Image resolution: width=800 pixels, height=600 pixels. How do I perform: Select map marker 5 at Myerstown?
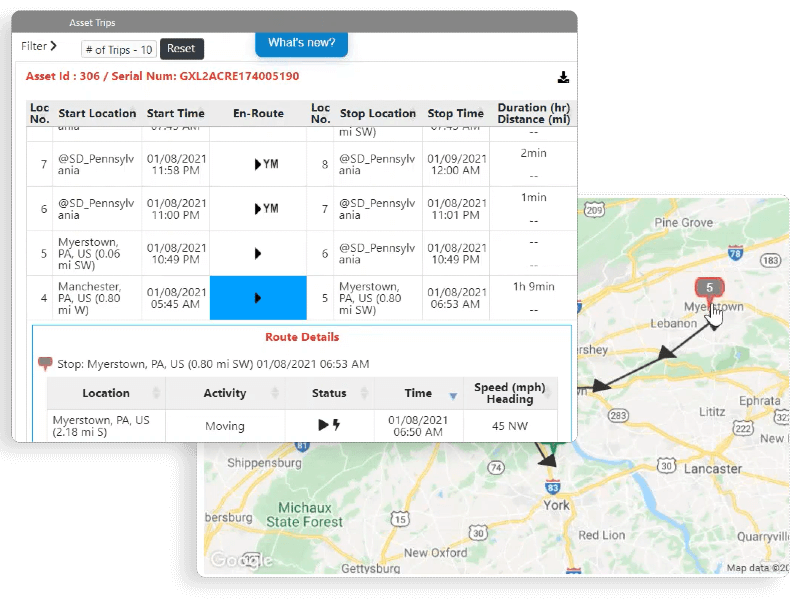[x=709, y=288]
